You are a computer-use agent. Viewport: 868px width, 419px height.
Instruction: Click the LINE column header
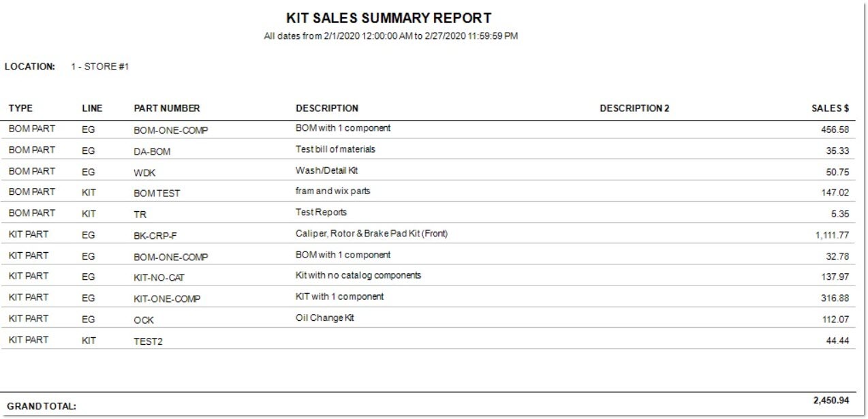[x=92, y=108]
